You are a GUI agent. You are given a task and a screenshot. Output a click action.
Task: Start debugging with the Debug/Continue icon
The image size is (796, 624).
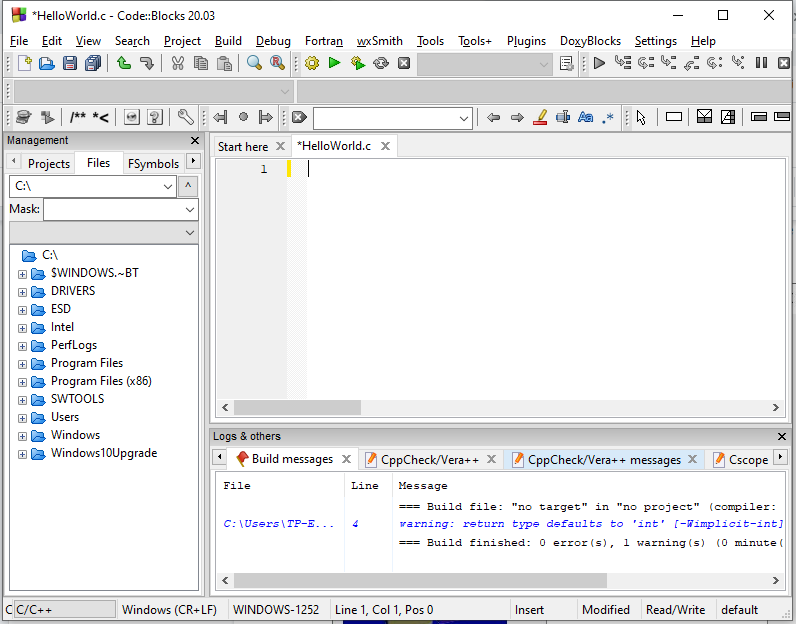[x=600, y=63]
